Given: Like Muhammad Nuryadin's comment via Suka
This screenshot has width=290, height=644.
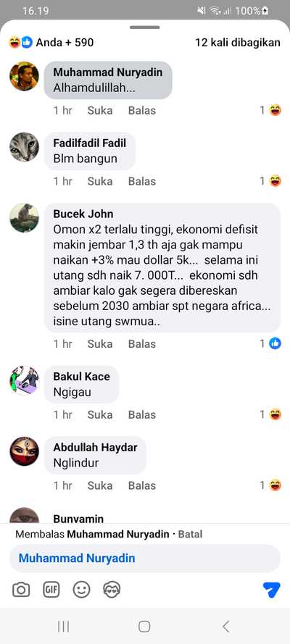Looking at the screenshot, I should [x=100, y=111].
